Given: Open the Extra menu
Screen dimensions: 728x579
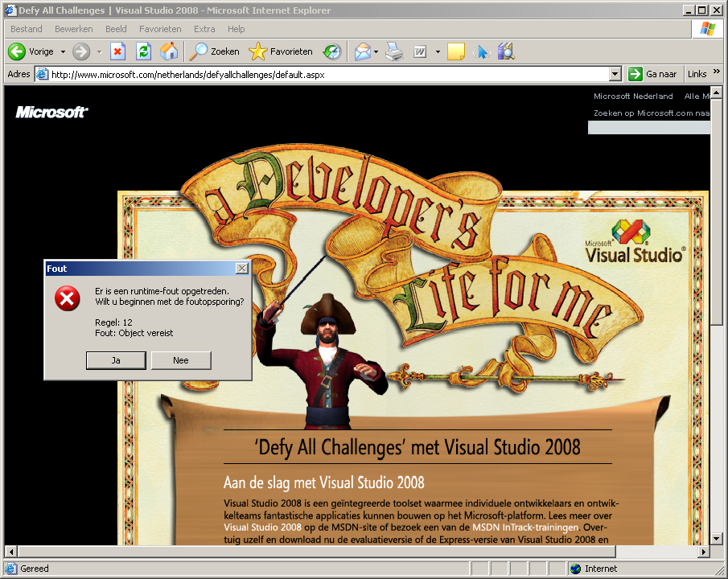Looking at the screenshot, I should pos(204,29).
